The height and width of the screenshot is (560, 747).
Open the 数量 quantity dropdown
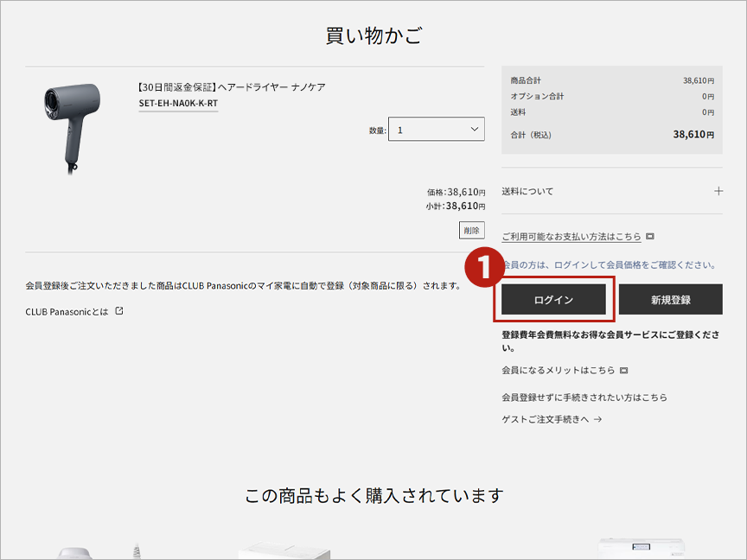437,130
